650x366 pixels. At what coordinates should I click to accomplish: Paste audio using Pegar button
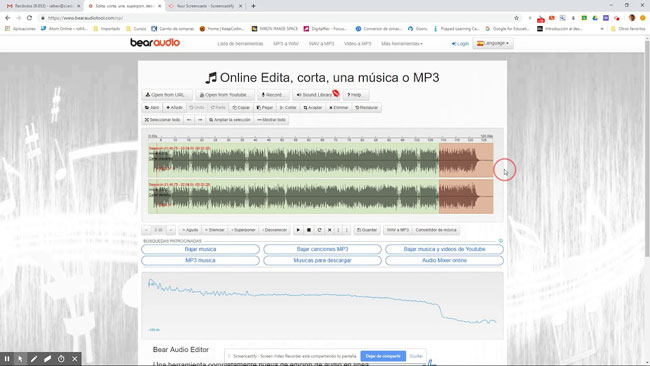[265, 108]
